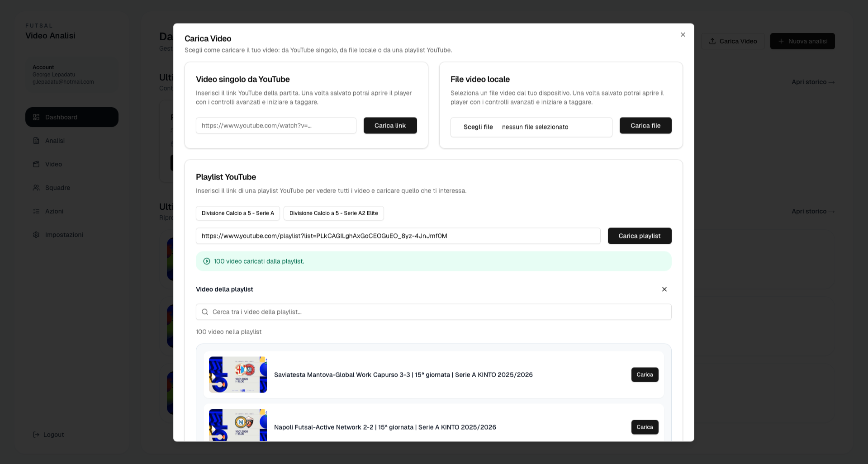
Task: Click the account email g.lepadatu@hotmail.com
Action: 63,82
